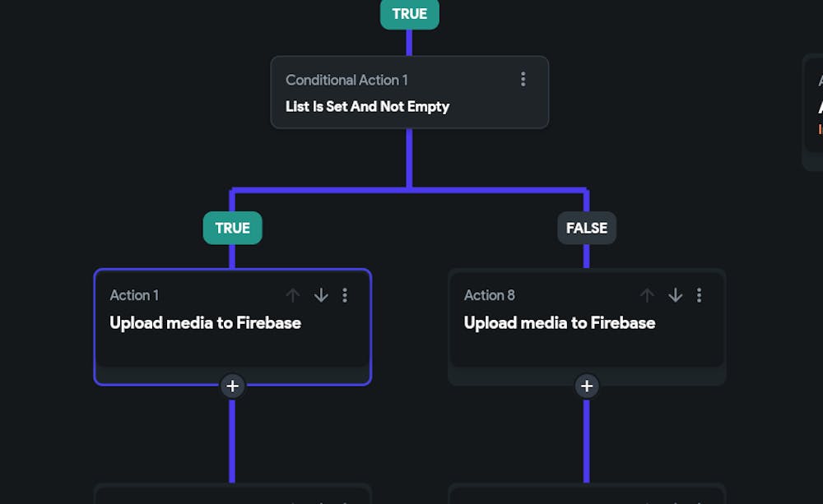The height and width of the screenshot is (504, 823).
Task: Click the partially visible action card on right edge
Action: tap(816, 111)
